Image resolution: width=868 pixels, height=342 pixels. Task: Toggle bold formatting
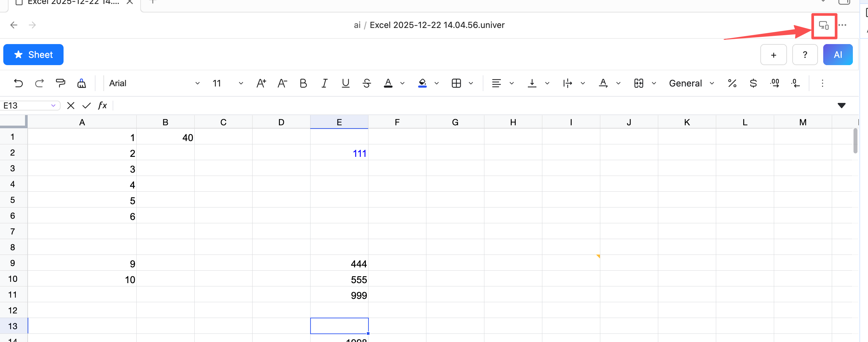point(303,83)
